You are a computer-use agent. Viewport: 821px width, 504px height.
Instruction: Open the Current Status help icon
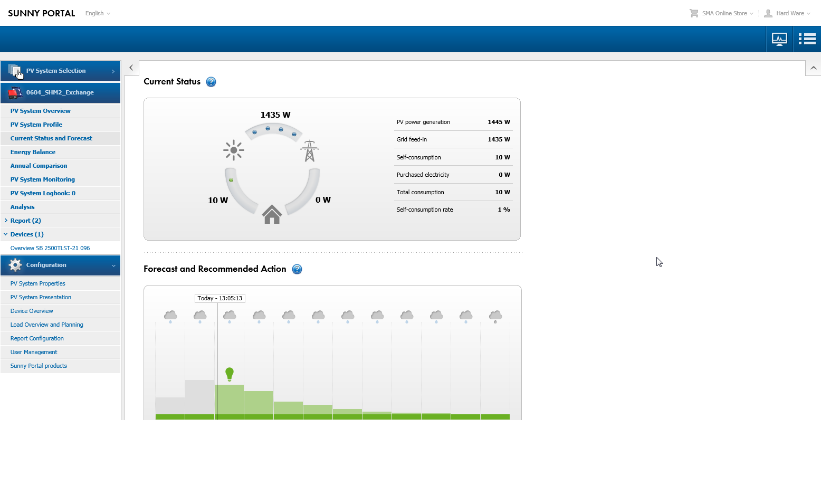[211, 82]
